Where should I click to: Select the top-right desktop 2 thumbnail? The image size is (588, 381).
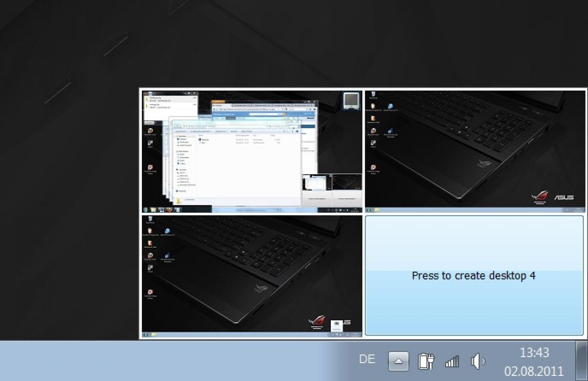[x=475, y=151]
